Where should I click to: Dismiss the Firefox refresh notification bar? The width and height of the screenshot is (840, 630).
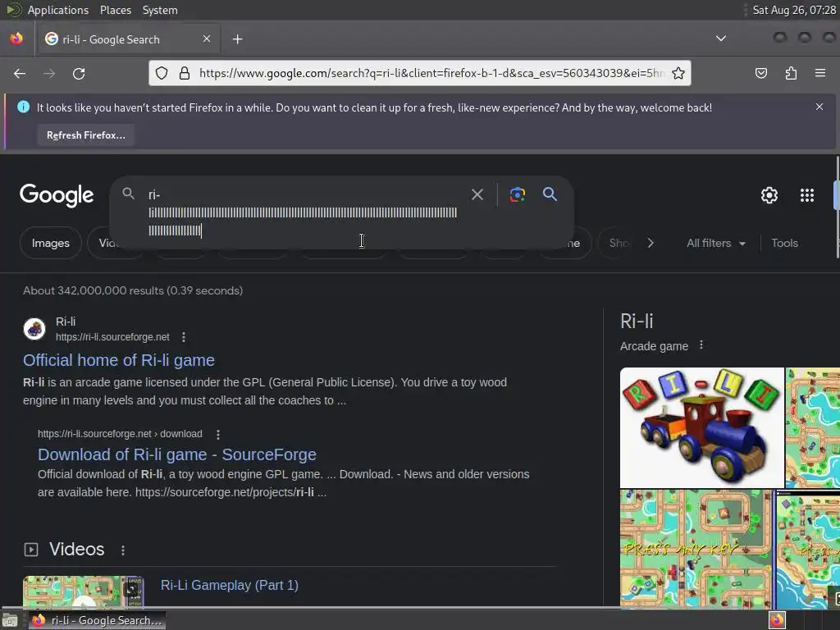pyautogui.click(x=819, y=107)
